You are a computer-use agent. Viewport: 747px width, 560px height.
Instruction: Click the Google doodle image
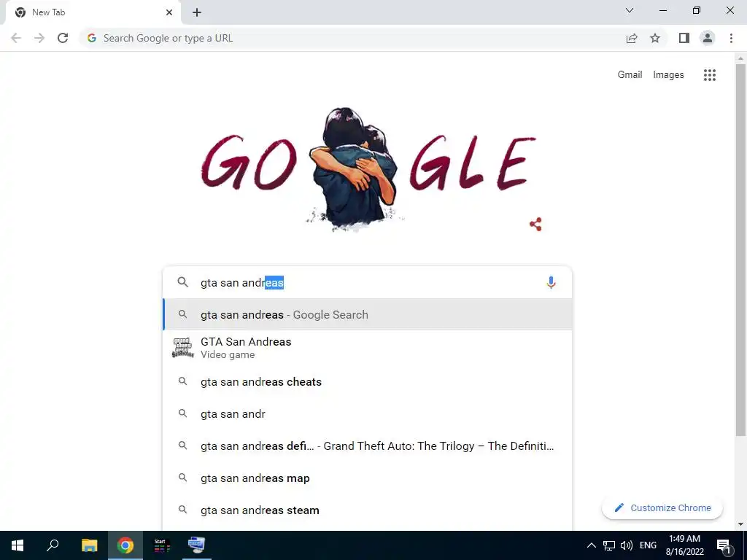point(368,169)
